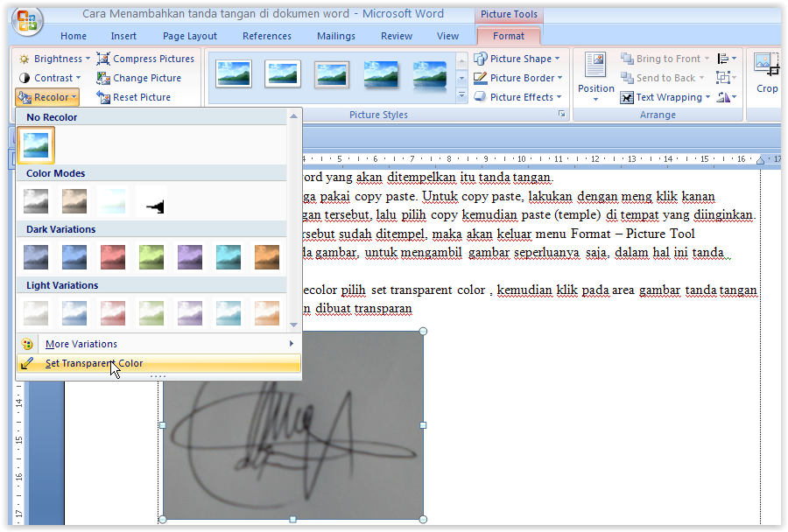Open the Contrast dropdown

[50, 78]
